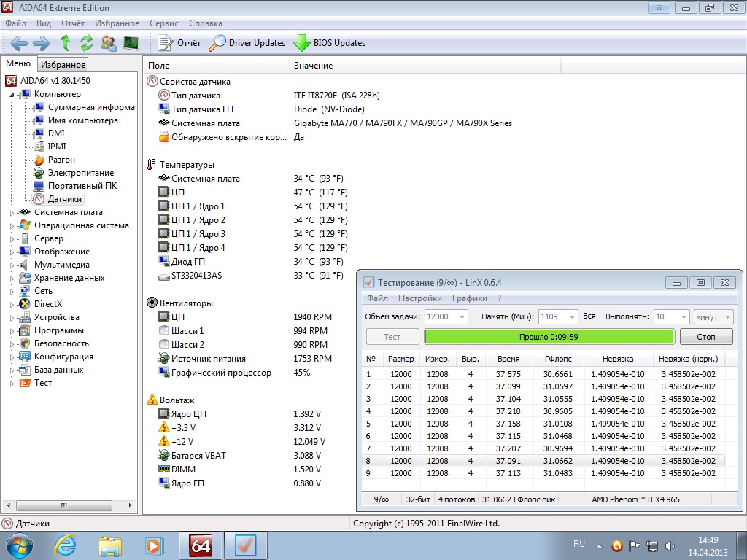Open Internet Explorer from the taskbar
This screenshot has height=560, width=747.
coord(65,545)
